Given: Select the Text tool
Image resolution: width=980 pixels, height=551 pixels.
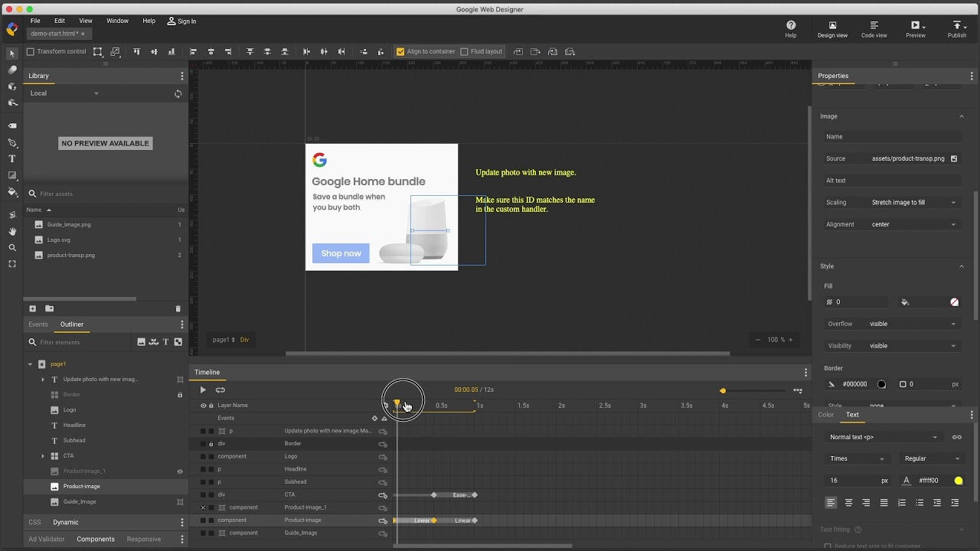Looking at the screenshot, I should click(x=11, y=159).
